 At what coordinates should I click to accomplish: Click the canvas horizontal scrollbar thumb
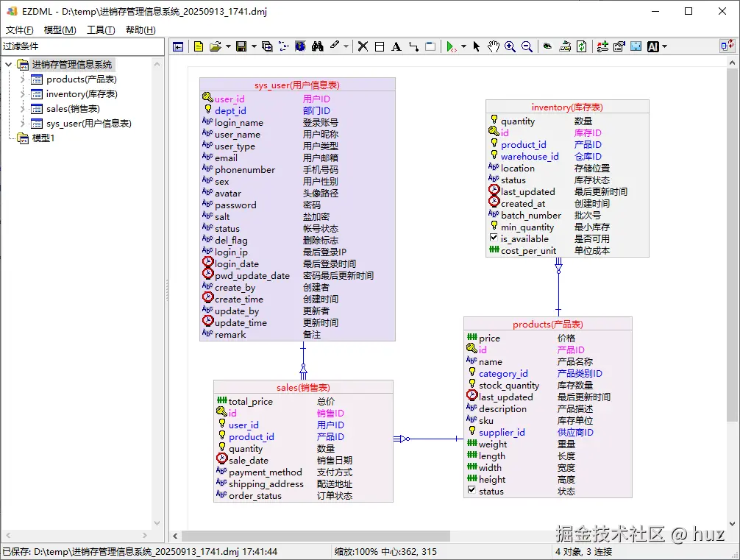(316, 536)
